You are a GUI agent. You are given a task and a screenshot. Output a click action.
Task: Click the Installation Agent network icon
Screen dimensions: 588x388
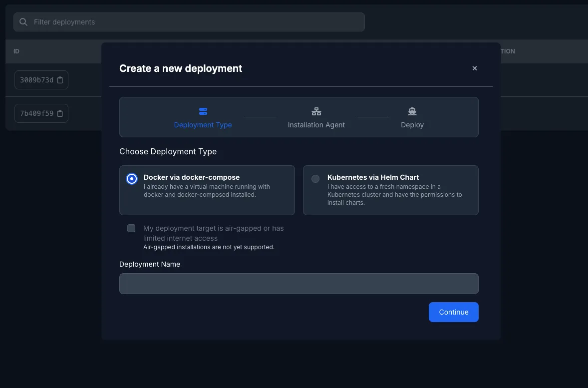click(x=316, y=111)
